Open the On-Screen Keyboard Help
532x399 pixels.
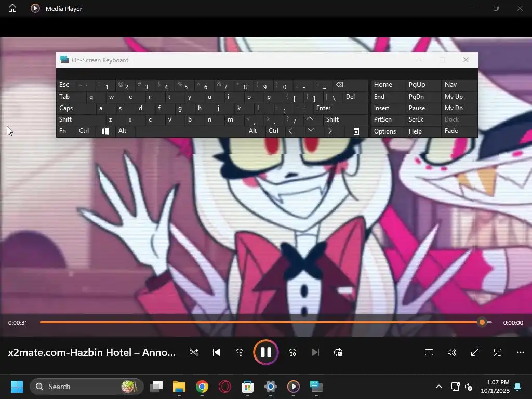(x=423, y=131)
